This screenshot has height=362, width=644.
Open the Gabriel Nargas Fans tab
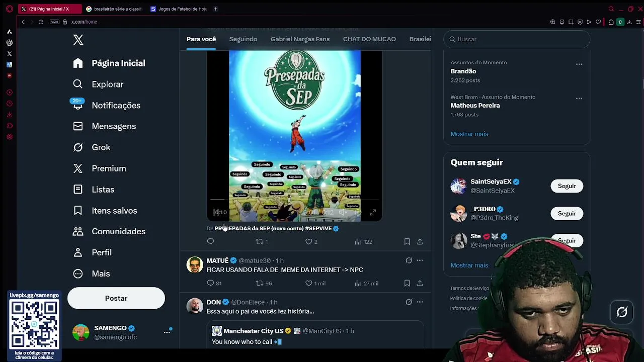[x=300, y=39]
